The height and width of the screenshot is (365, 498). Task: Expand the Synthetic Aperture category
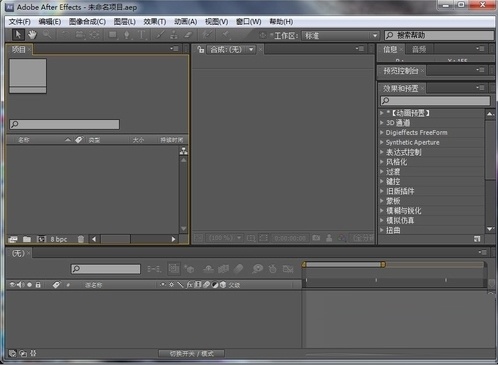pyautogui.click(x=382, y=142)
